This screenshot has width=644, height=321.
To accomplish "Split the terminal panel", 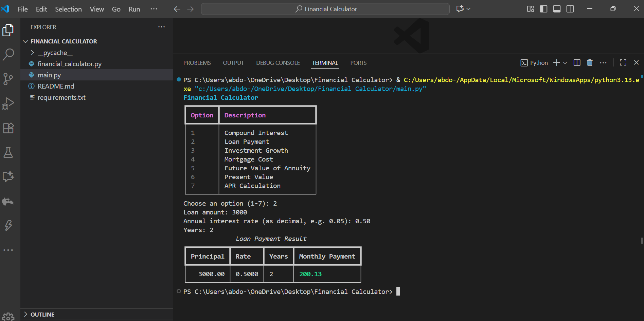I will 577,63.
